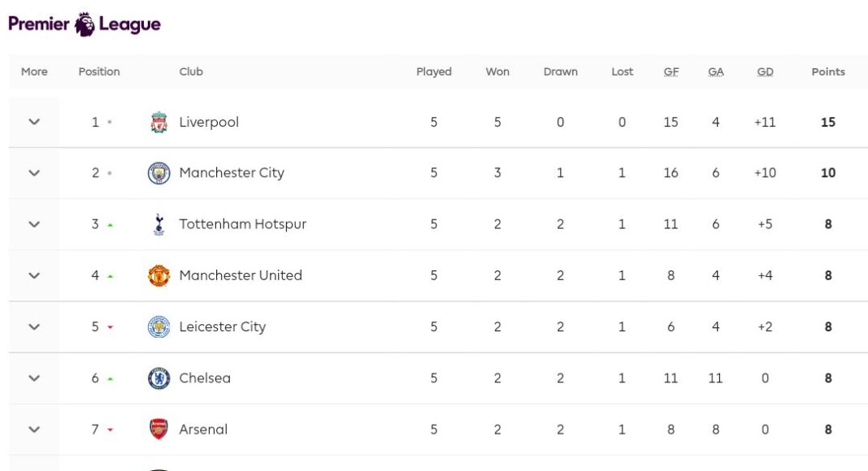This screenshot has height=471, width=868.
Task: Click the Chelsea club crest
Action: pos(158,378)
